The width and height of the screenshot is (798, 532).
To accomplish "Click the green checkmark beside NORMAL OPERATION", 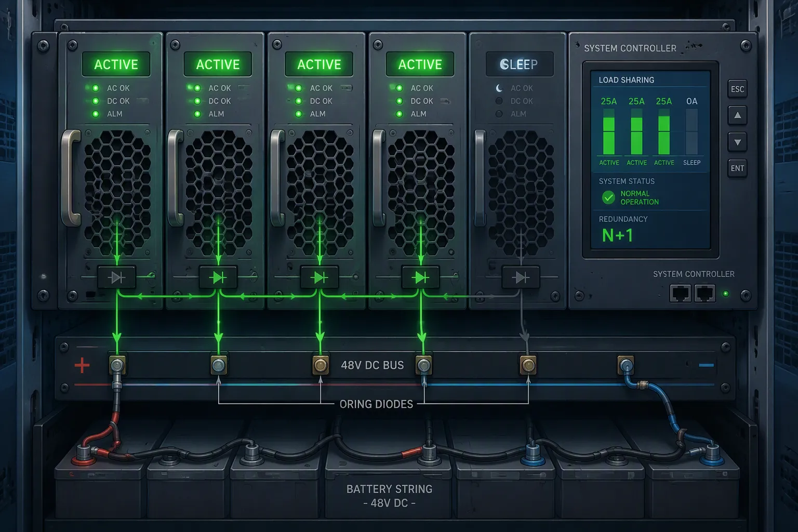I will coord(608,197).
